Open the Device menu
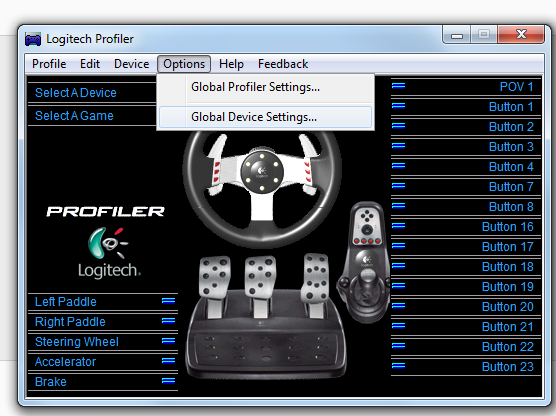Viewport: 556px width, 416px height. tap(132, 64)
